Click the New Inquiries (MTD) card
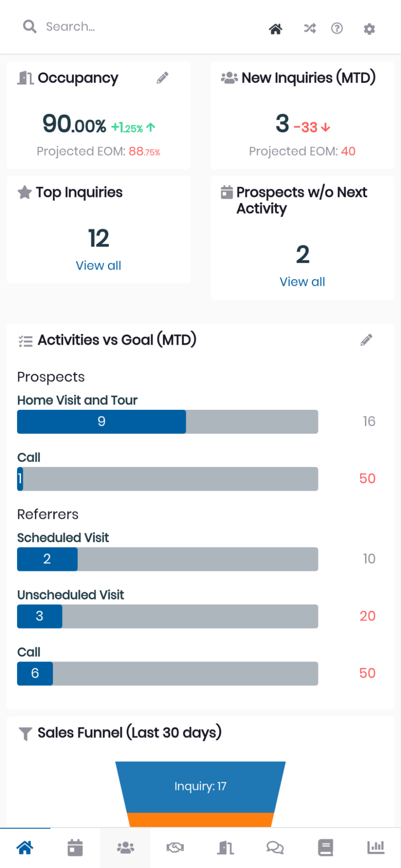The image size is (401, 868). (302, 115)
